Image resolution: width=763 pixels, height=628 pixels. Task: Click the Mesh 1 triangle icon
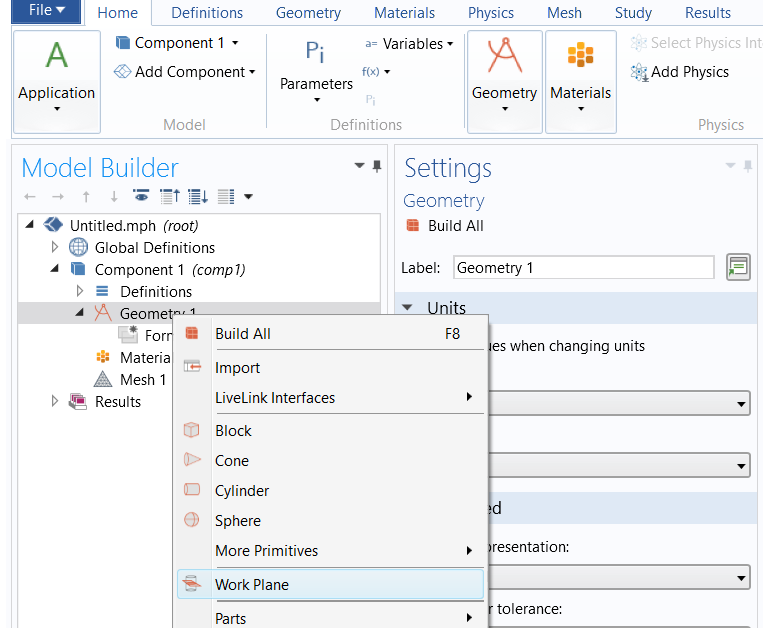coord(103,379)
